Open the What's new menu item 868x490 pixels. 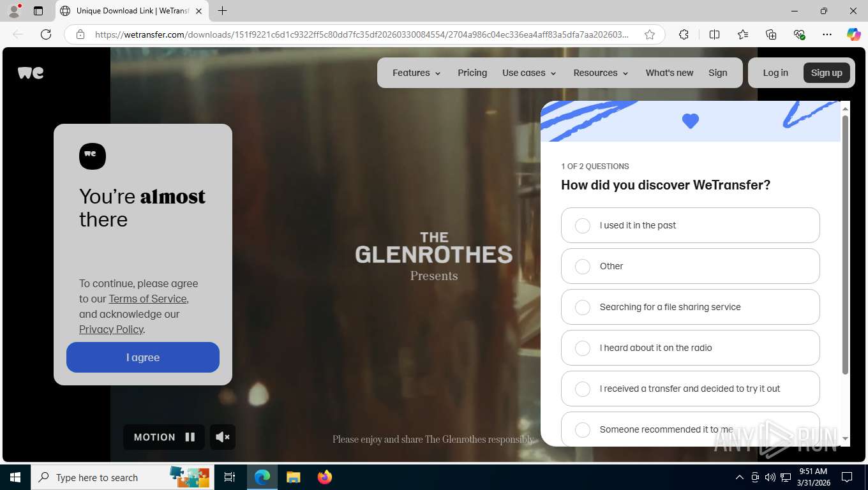[x=669, y=73]
